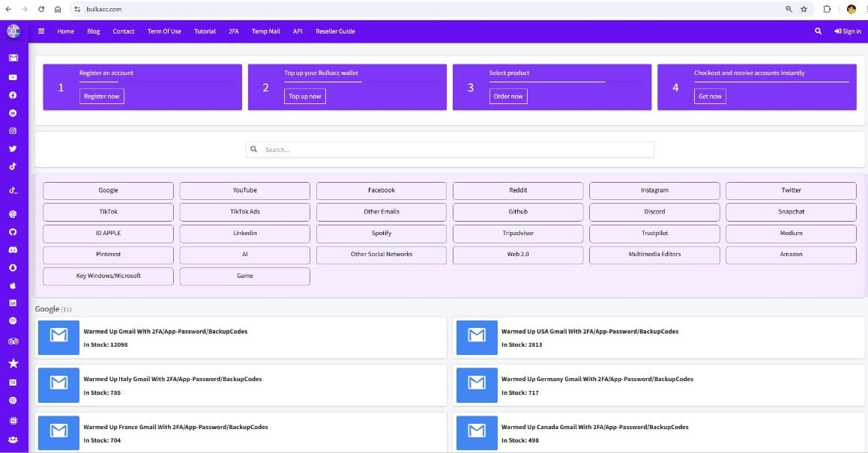This screenshot has width=868, height=453.
Task: Open the Contact menu item
Action: point(124,31)
